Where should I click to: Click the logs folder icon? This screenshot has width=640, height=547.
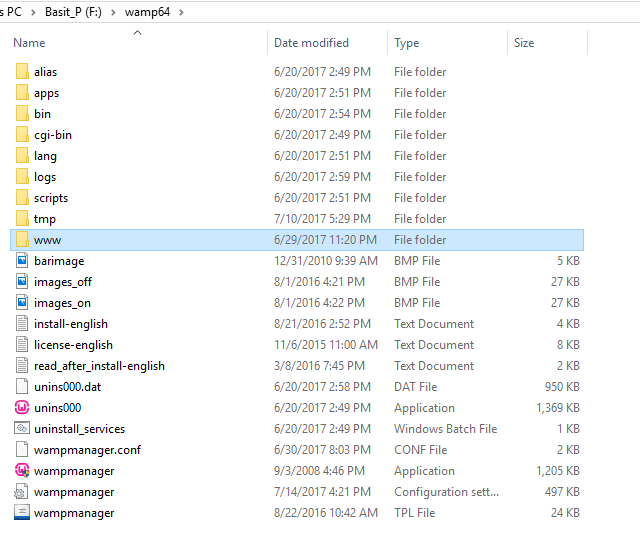point(22,177)
